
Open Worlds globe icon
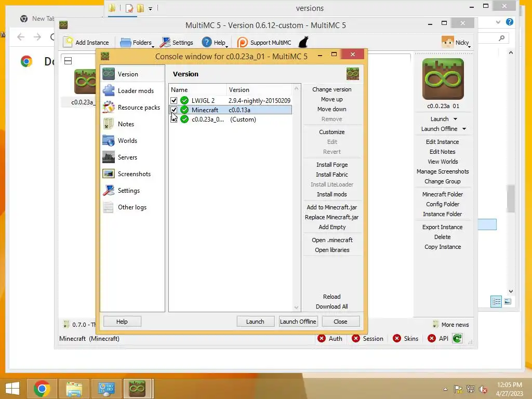click(109, 140)
